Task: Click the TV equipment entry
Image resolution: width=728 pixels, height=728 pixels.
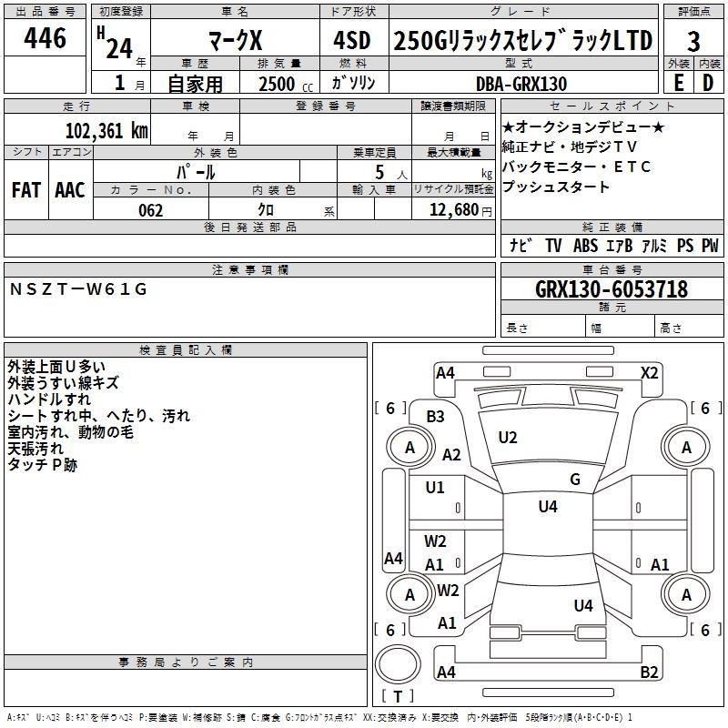Action: coord(553,245)
